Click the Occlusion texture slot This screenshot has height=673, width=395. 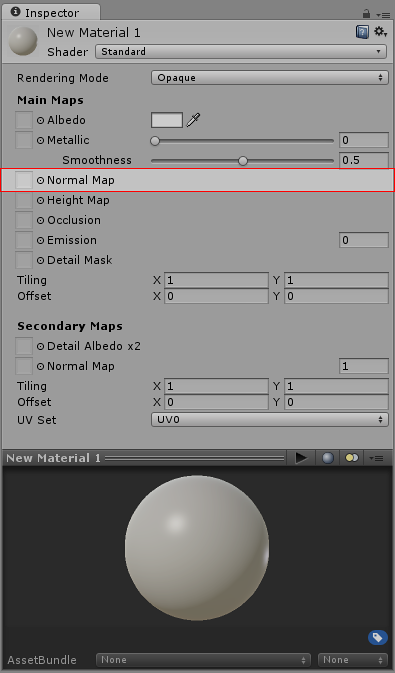pyautogui.click(x=24, y=220)
